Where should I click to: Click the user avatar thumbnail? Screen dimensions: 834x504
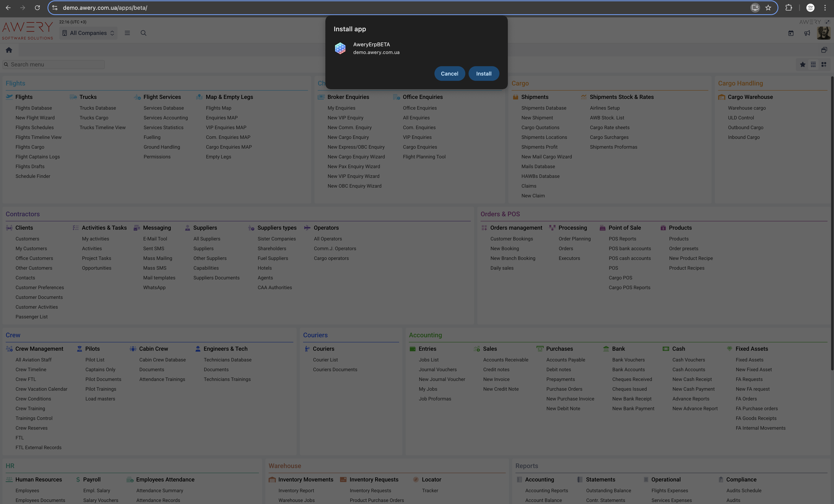(823, 33)
